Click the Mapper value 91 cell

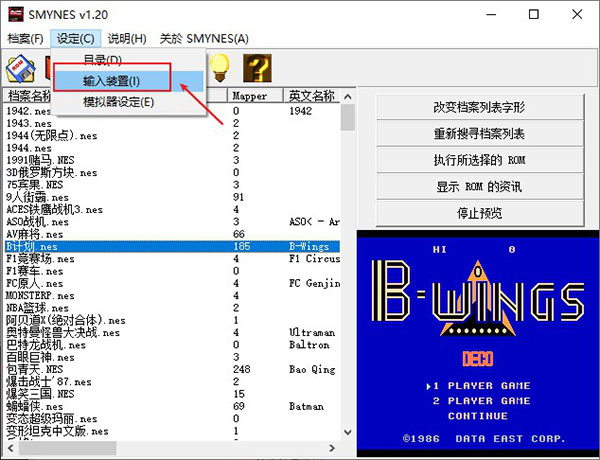click(x=238, y=197)
